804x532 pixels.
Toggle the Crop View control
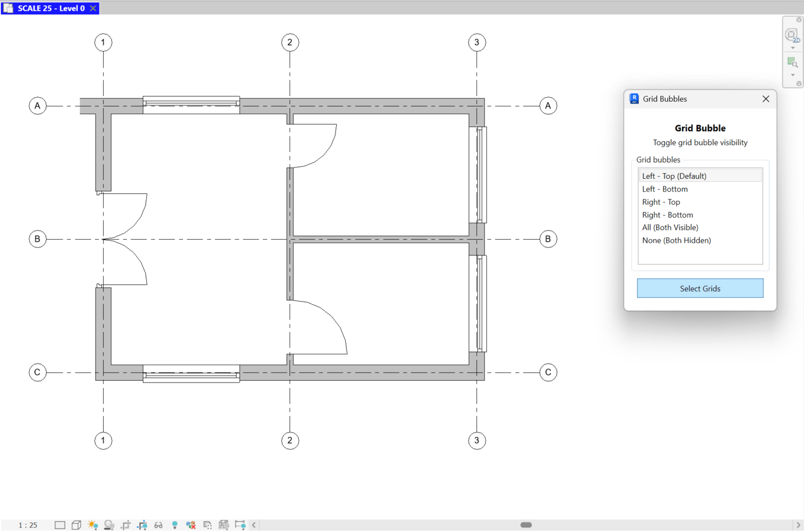pos(125,525)
